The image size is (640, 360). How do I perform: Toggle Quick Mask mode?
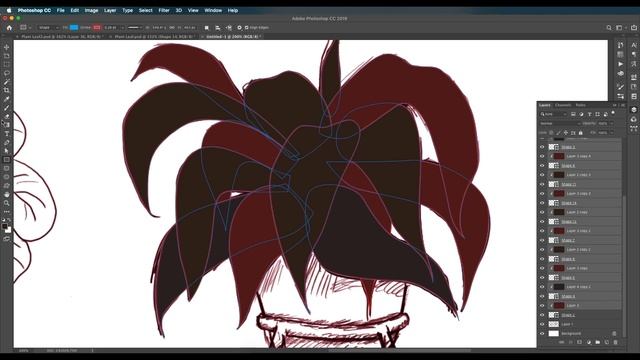coord(7,239)
